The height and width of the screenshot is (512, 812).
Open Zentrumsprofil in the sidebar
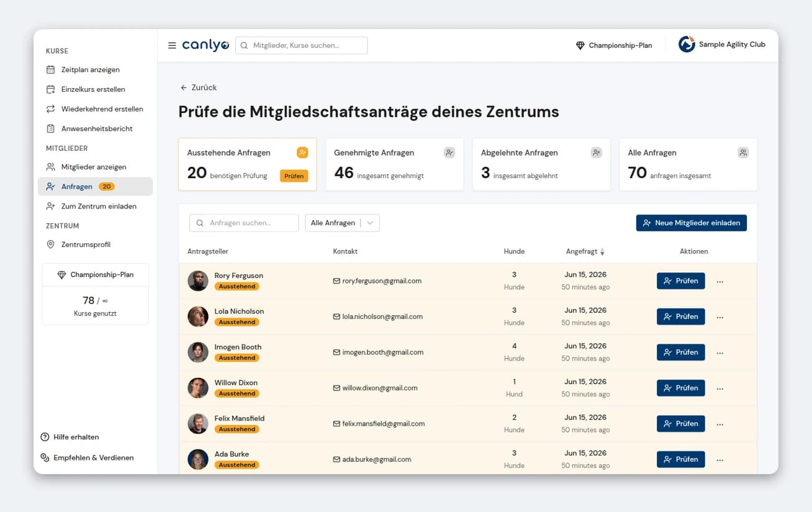95,245
